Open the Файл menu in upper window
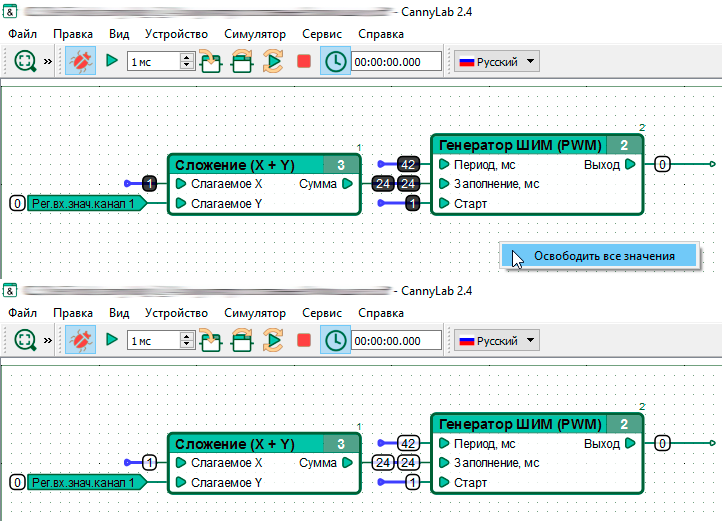722x521 pixels. [23, 34]
